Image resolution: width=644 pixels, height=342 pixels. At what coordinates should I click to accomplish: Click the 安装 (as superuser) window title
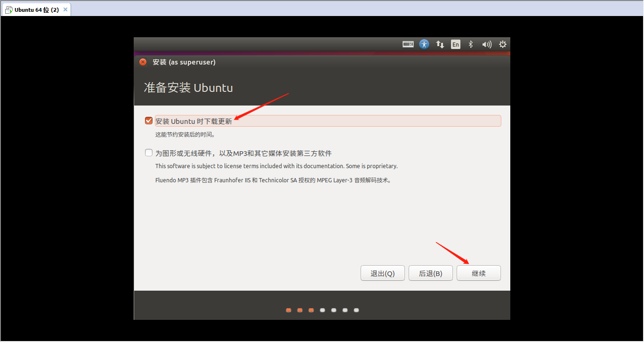pos(184,62)
